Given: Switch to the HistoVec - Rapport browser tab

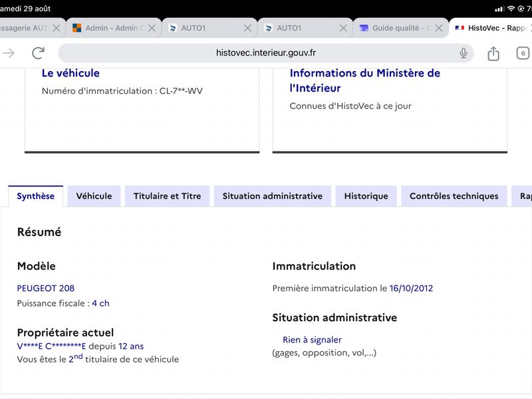Looking at the screenshot, I should [491, 28].
